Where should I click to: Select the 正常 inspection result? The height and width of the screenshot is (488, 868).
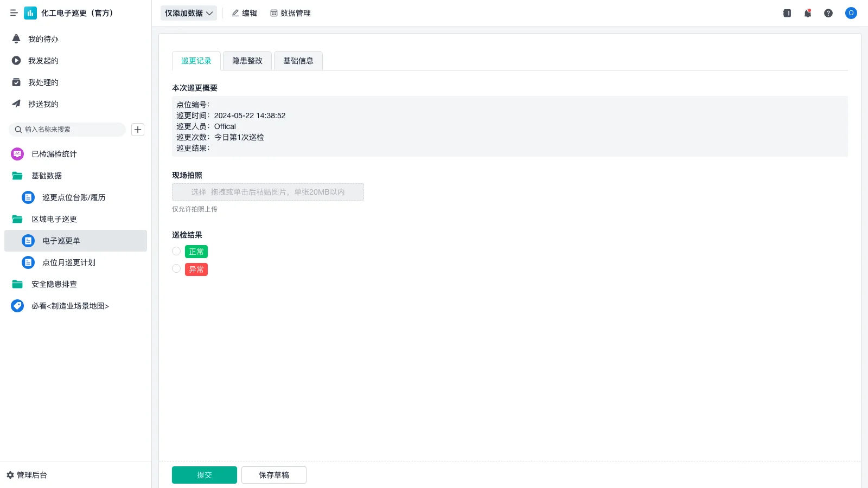pos(176,251)
